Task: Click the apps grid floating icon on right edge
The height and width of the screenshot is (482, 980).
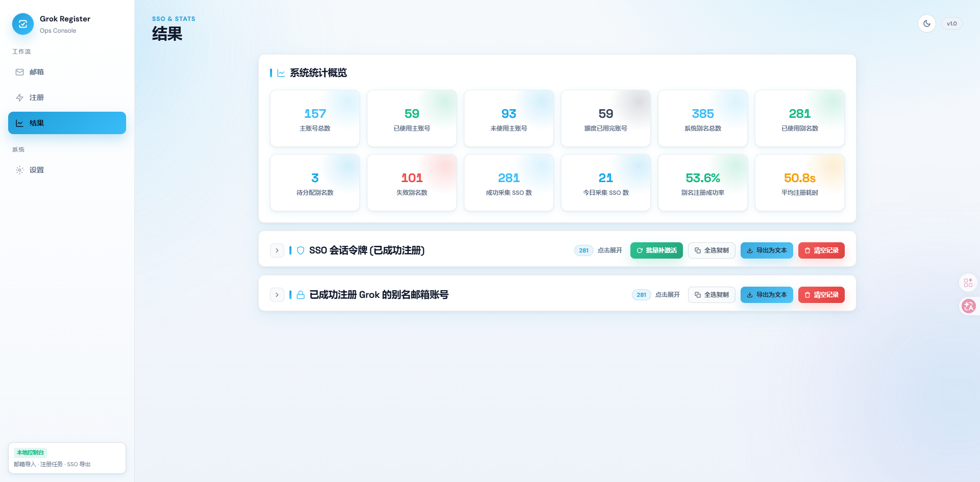Action: 968,283
